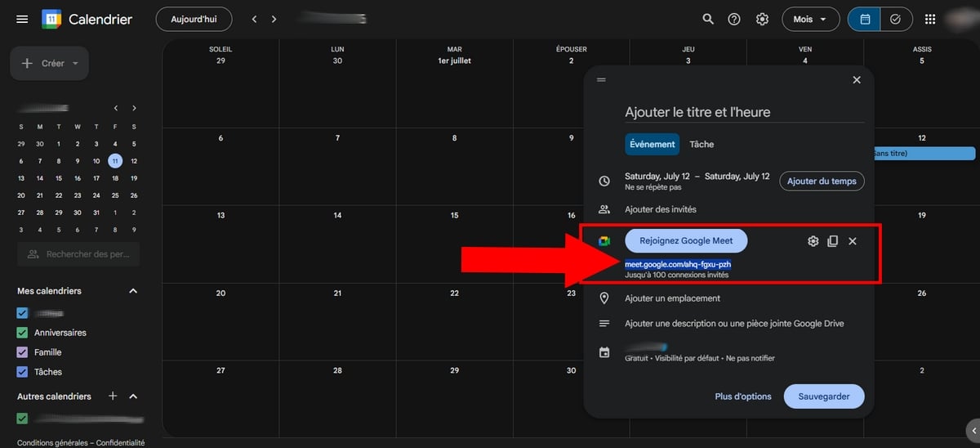This screenshot has height=448, width=980.
Task: Open the Créer dropdown button
Action: 49,63
